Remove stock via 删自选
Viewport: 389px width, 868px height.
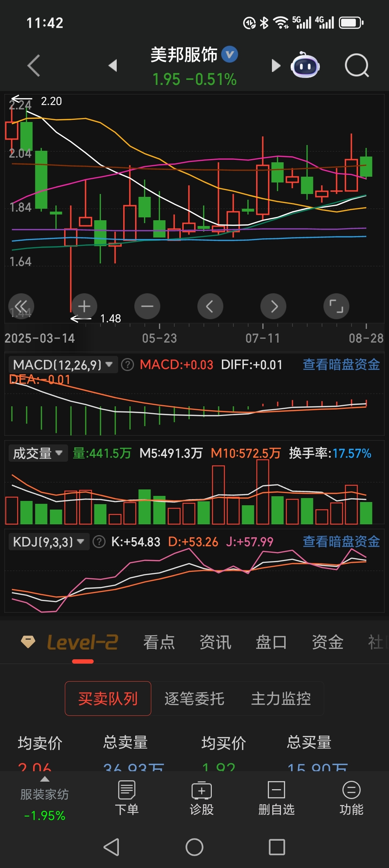276,797
